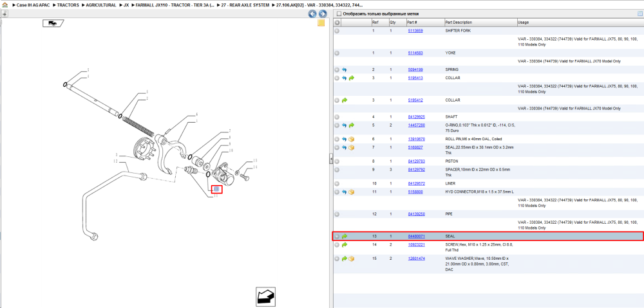Collapse panel using the splitter handle
Screen dimensions: 644x308
330,159
